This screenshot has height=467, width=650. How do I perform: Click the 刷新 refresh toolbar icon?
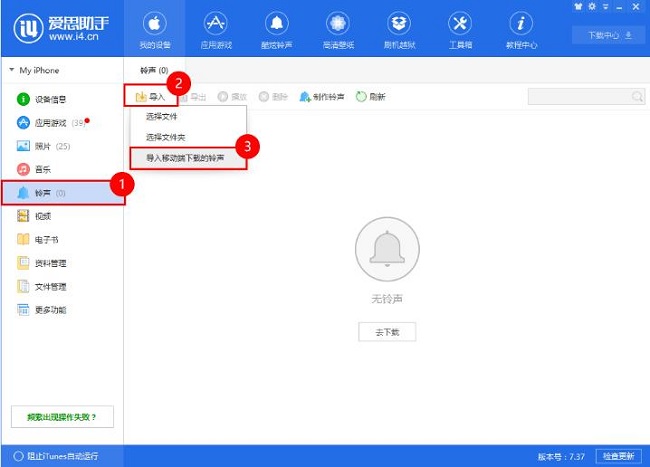[x=370, y=97]
